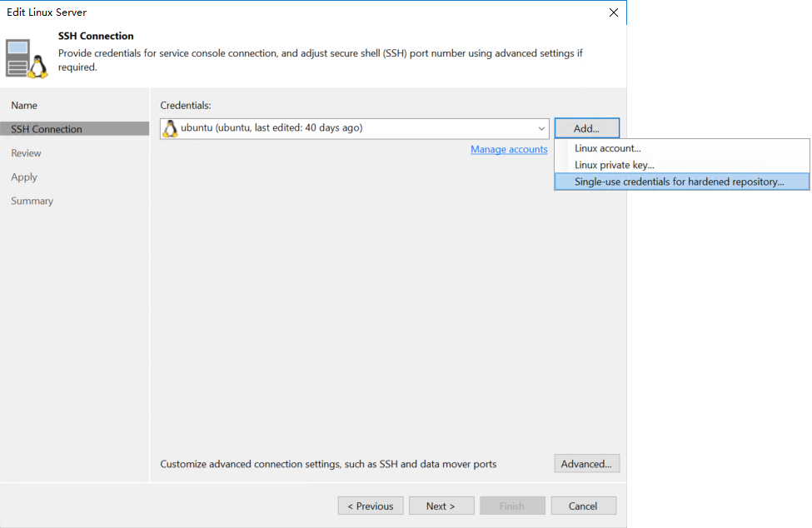
Task: Open the Credentials dropdown arrow
Action: pyautogui.click(x=541, y=128)
